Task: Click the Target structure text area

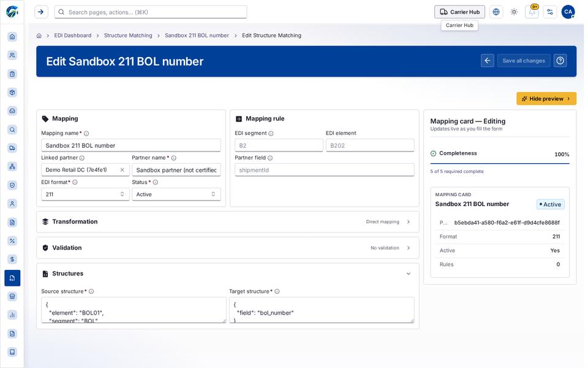Action: (x=322, y=310)
